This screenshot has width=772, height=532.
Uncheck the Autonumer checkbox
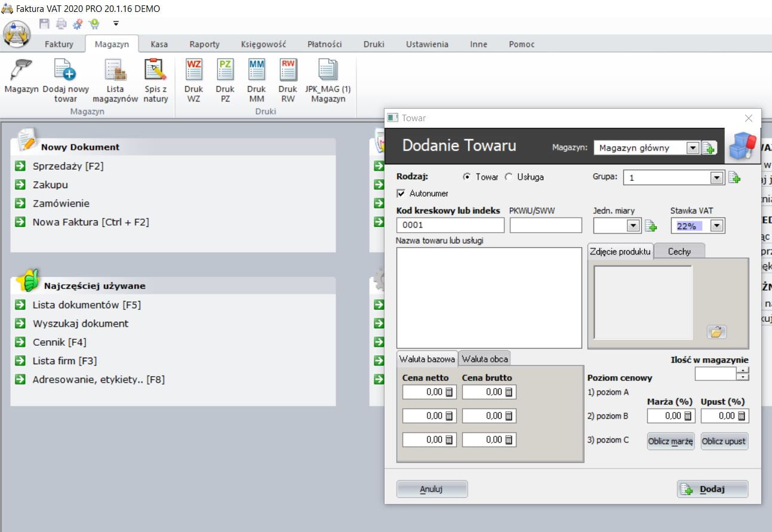tap(401, 193)
